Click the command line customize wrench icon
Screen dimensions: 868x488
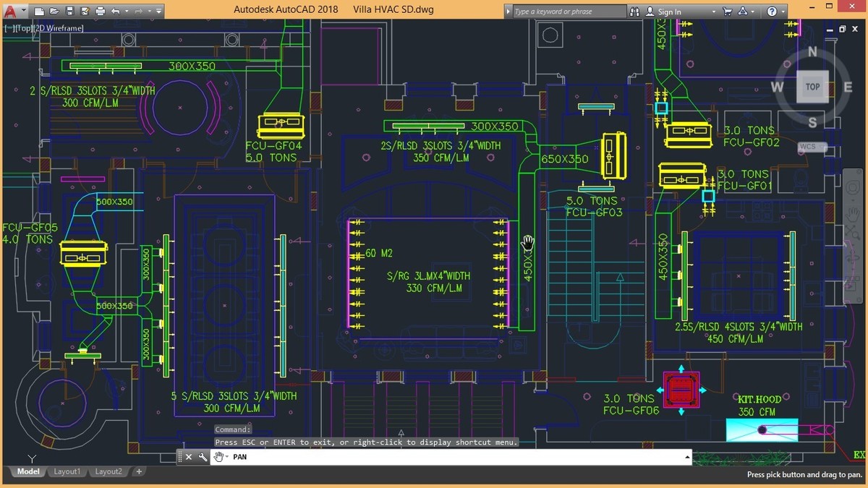tap(203, 457)
